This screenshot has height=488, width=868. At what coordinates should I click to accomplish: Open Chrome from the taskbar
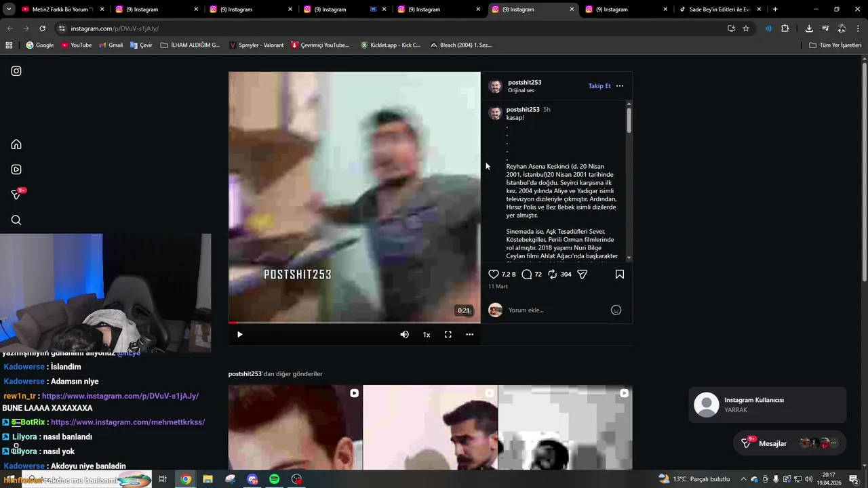click(x=186, y=479)
